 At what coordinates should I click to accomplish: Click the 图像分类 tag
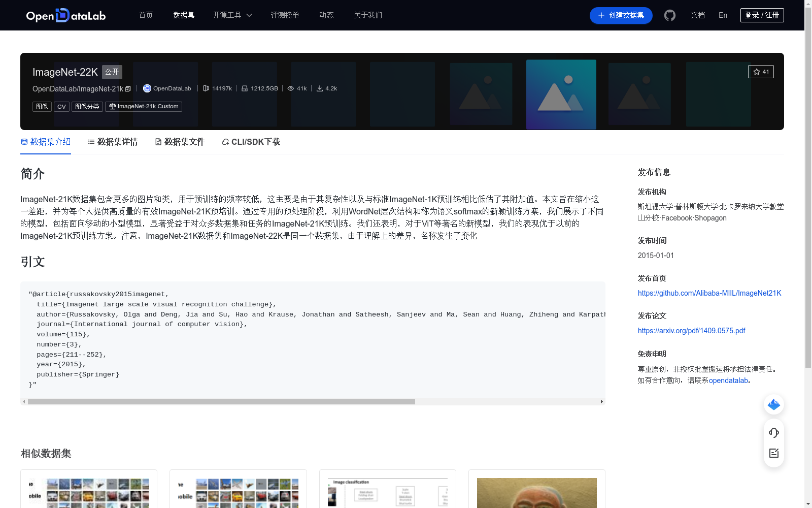coord(87,107)
